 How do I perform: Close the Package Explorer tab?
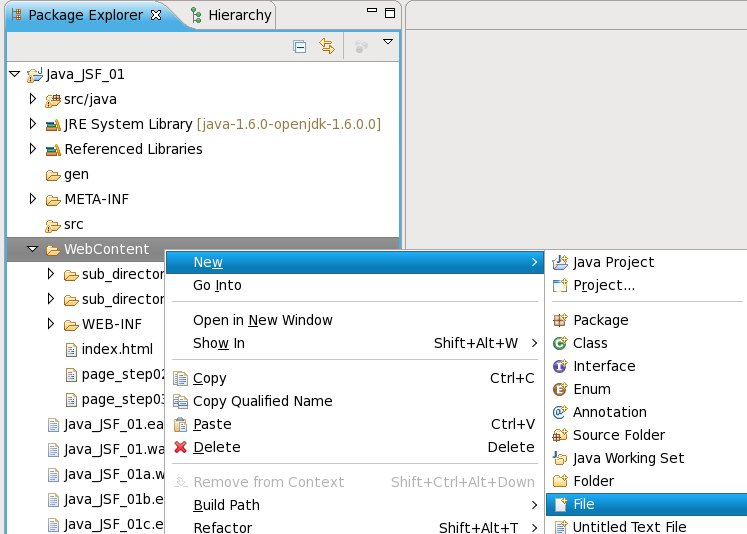(x=155, y=15)
